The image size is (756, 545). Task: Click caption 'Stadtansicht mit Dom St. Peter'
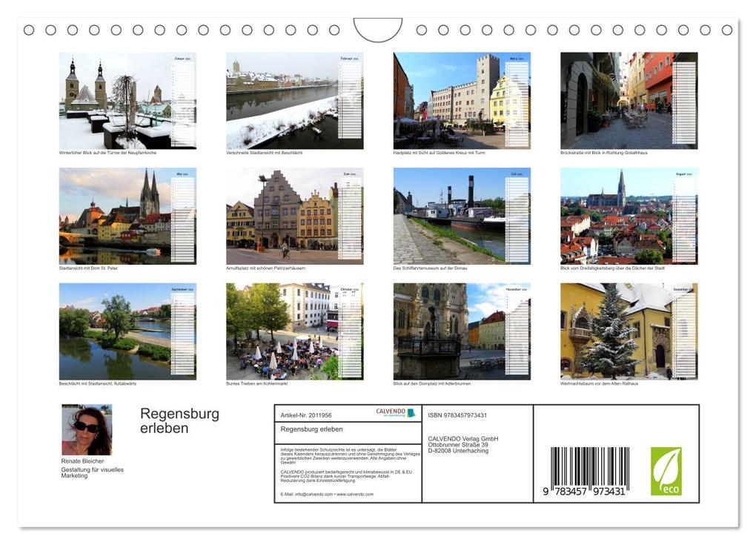[88, 268]
